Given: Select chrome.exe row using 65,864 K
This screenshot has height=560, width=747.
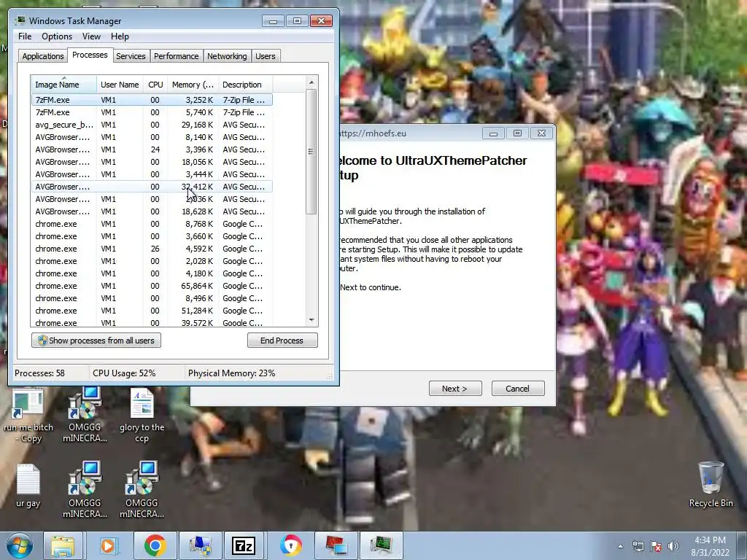Looking at the screenshot, I should (152, 286).
